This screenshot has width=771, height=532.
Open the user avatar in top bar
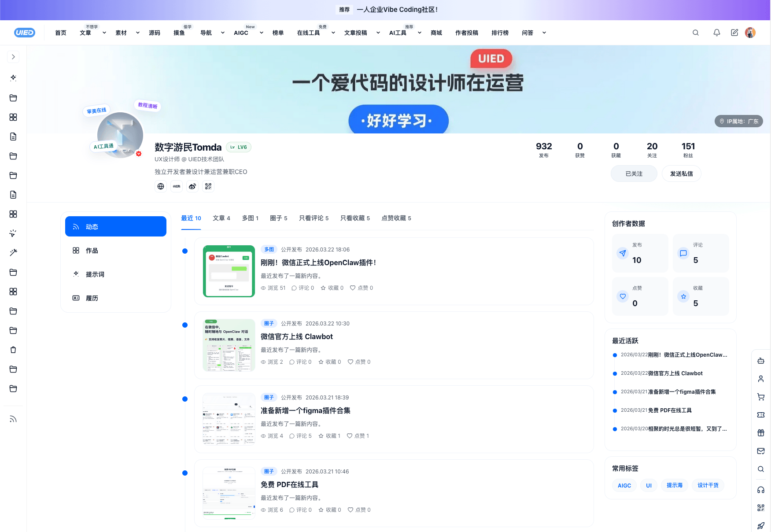click(750, 33)
